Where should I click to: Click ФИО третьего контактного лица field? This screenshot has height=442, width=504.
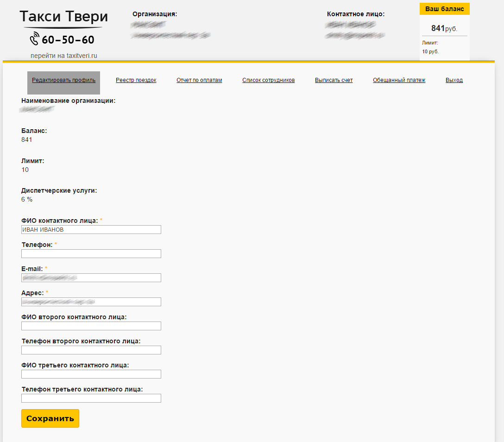pyautogui.click(x=91, y=374)
